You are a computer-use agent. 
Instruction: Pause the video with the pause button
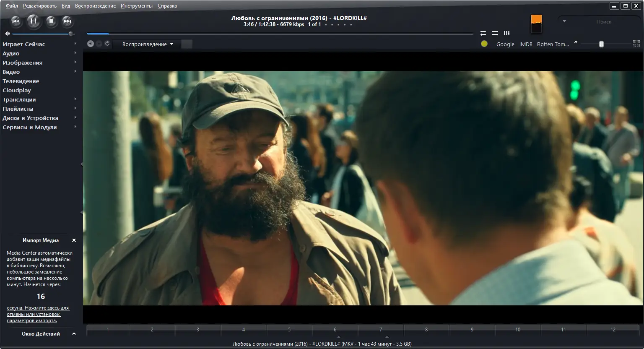[34, 21]
